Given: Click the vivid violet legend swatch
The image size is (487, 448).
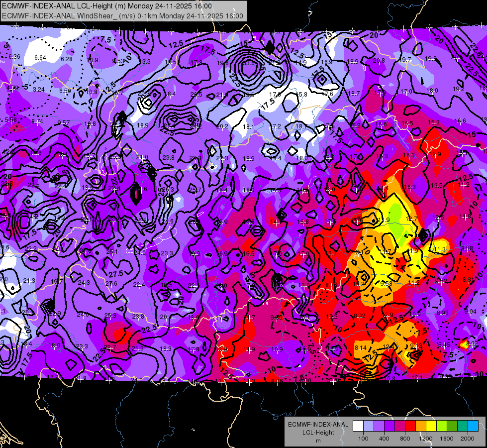Looking at the screenshot, I should [x=389, y=426].
